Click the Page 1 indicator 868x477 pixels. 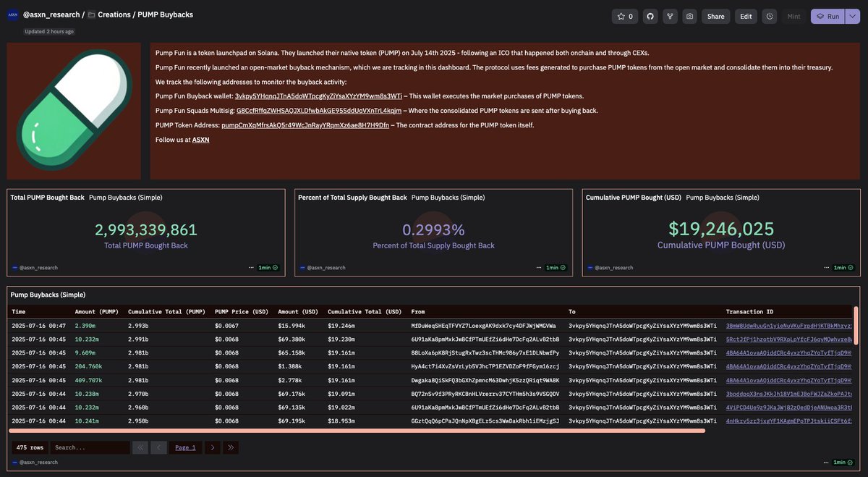click(x=186, y=447)
